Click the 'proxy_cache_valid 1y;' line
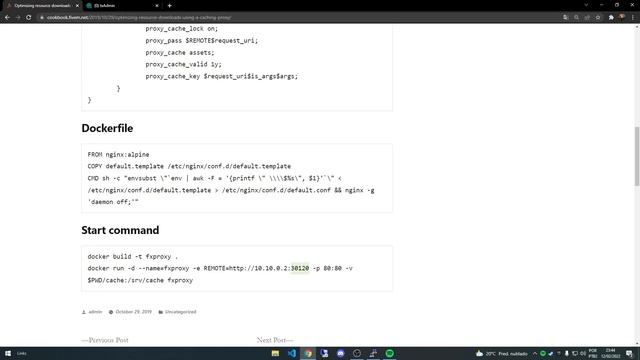 [x=184, y=64]
